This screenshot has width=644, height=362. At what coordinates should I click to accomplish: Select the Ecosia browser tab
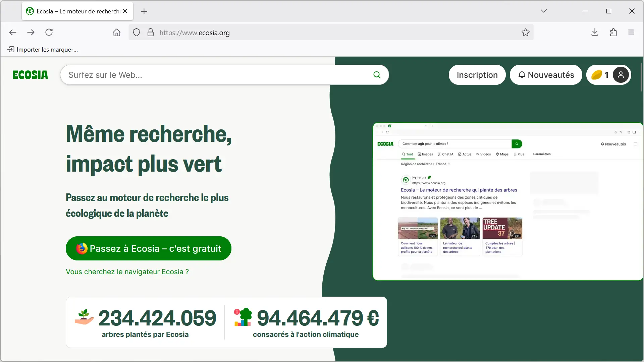coord(77,11)
